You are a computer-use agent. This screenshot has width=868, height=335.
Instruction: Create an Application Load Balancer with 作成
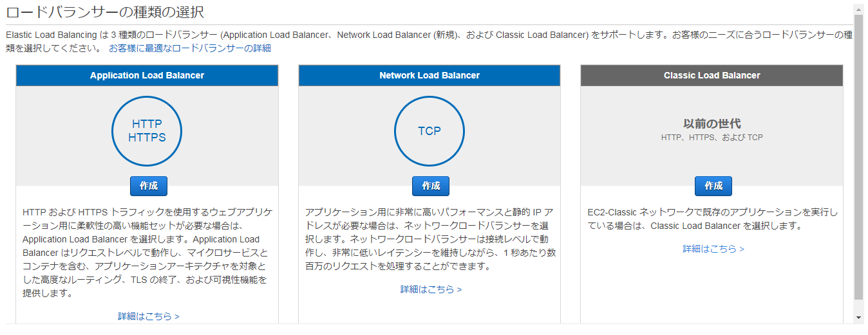(148, 186)
